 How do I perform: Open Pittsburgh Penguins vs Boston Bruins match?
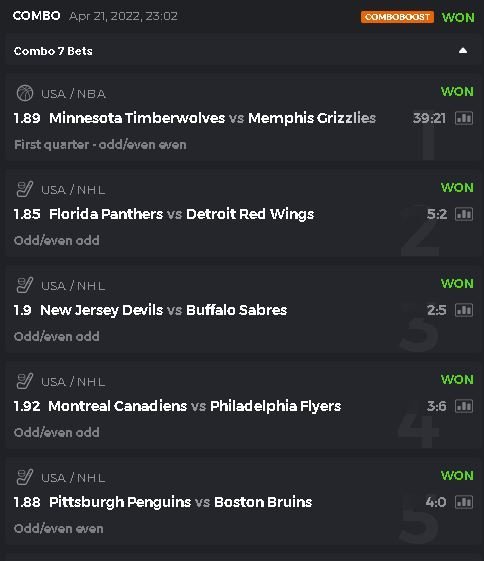point(181,502)
